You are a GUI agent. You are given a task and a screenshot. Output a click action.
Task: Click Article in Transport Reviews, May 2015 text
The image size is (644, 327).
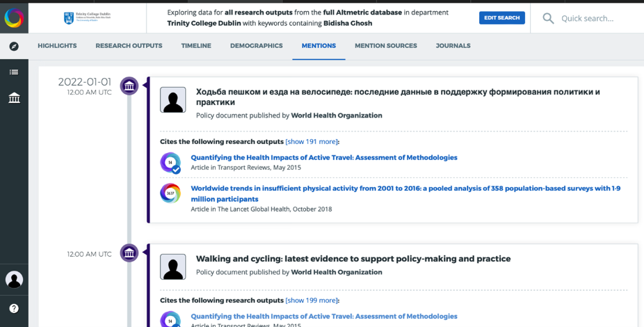point(246,168)
